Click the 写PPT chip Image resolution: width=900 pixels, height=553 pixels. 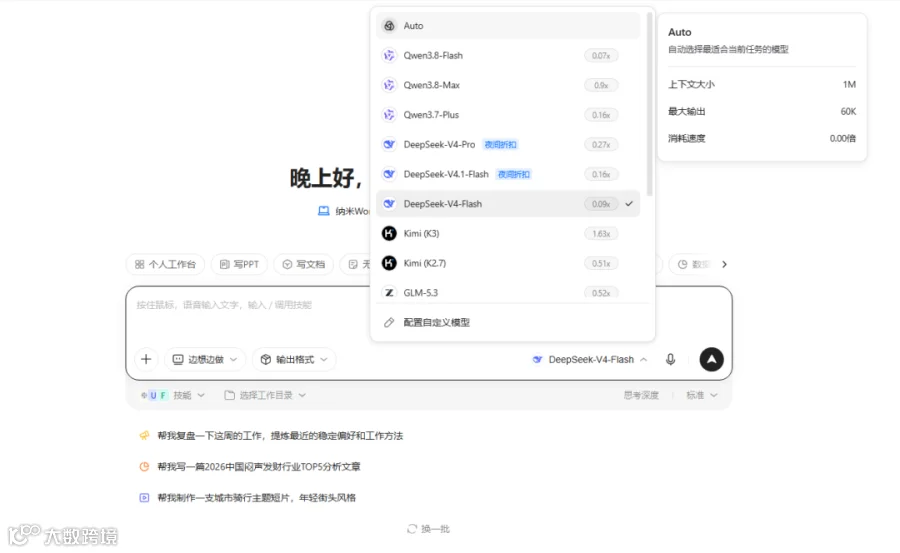click(x=239, y=265)
